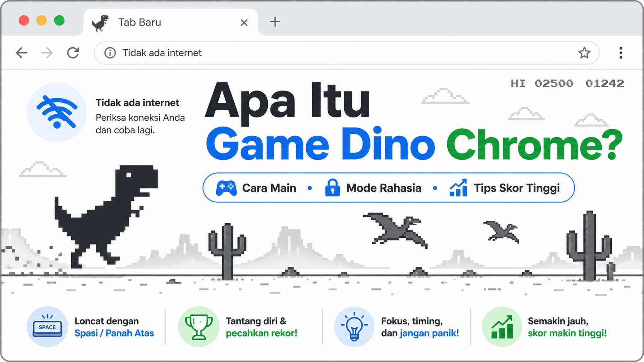This screenshot has height=362, width=644.
Task: Click the green trophy icon
Action: [199, 327]
